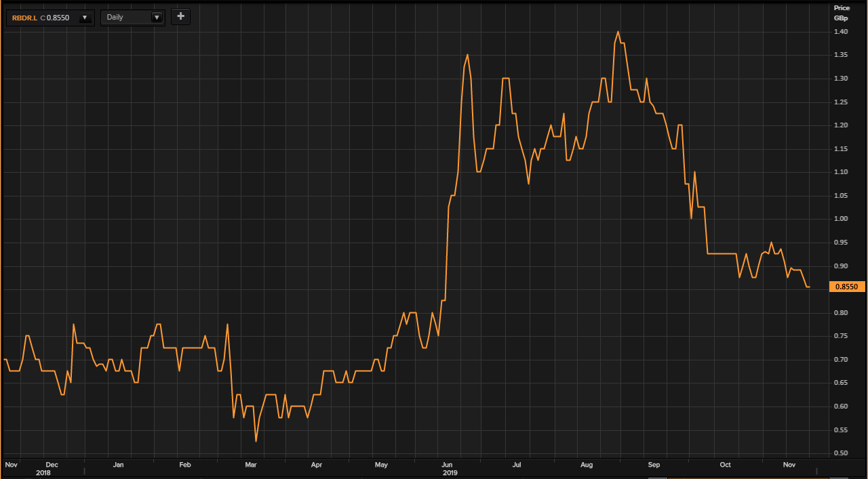The image size is (868, 479).
Task: Open the RBDR.L instrument dropdown arrow
Action: (85, 18)
